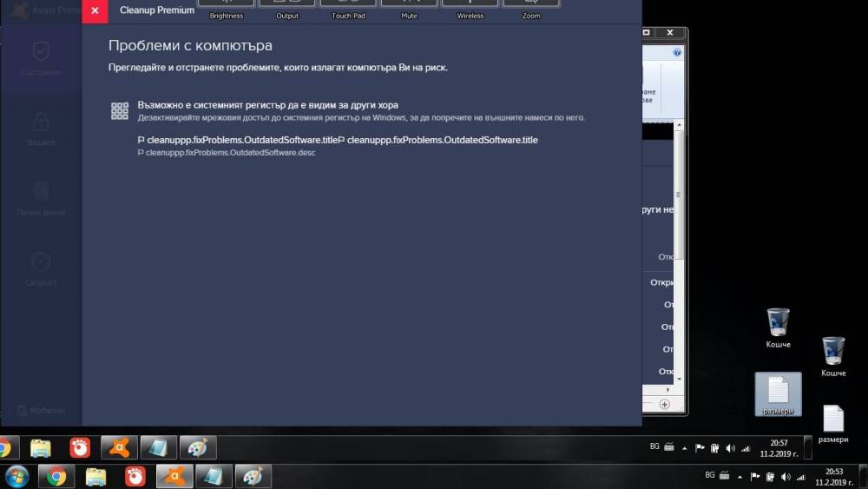868x489 pixels.
Task: Click BG language indicator on 20:57 taskbar
Action: pyautogui.click(x=654, y=446)
